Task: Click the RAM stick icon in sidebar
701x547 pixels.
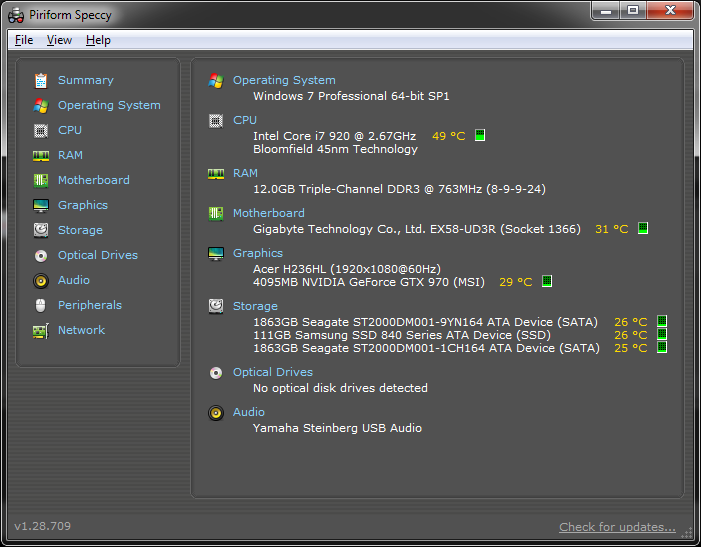Action: [41, 156]
